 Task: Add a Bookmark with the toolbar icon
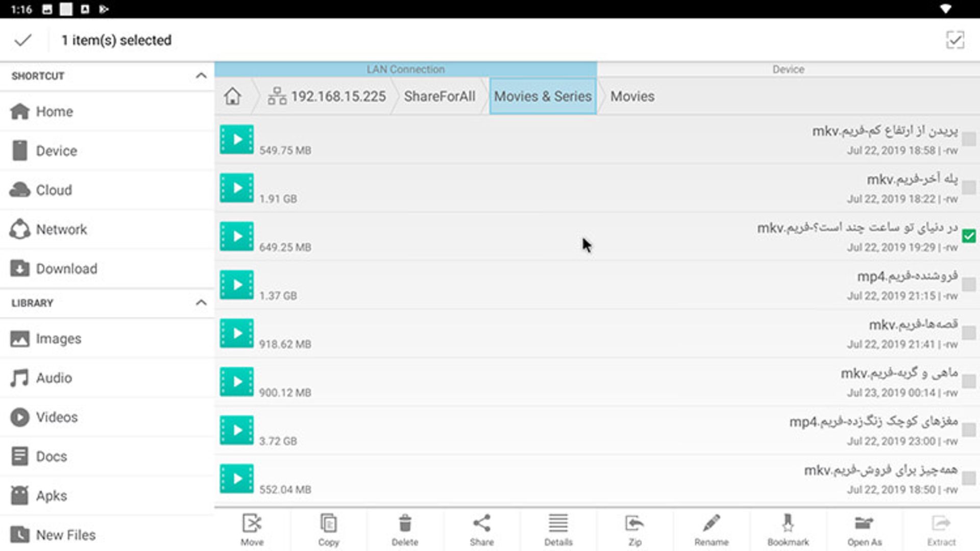pyautogui.click(x=788, y=529)
